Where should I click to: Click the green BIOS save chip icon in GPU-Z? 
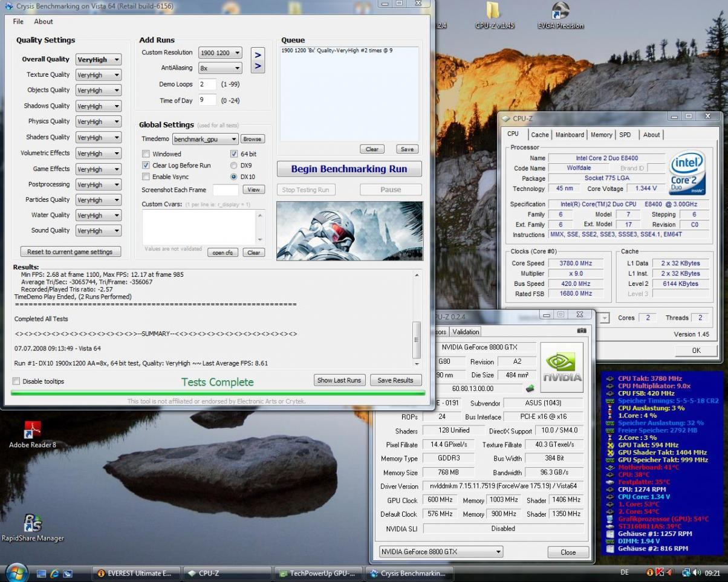[x=530, y=388]
